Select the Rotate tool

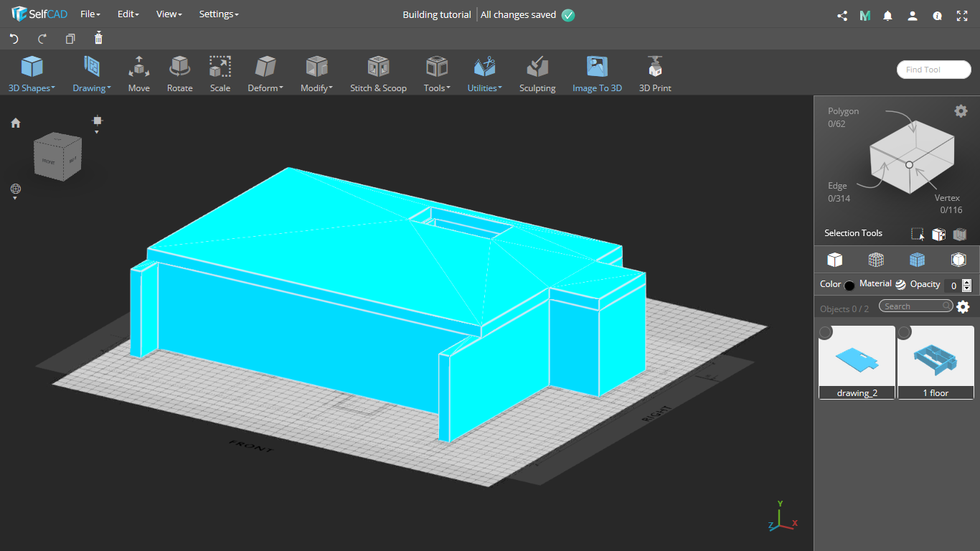[179, 75]
